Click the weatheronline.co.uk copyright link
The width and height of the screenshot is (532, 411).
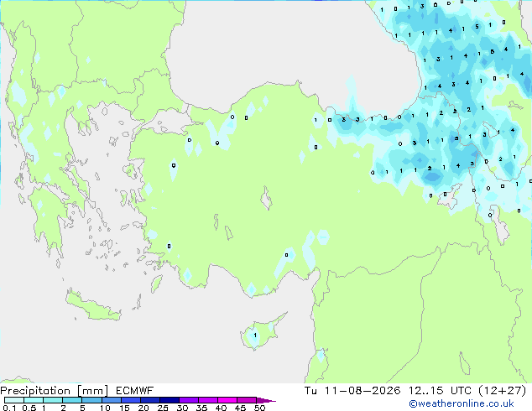coord(462,403)
